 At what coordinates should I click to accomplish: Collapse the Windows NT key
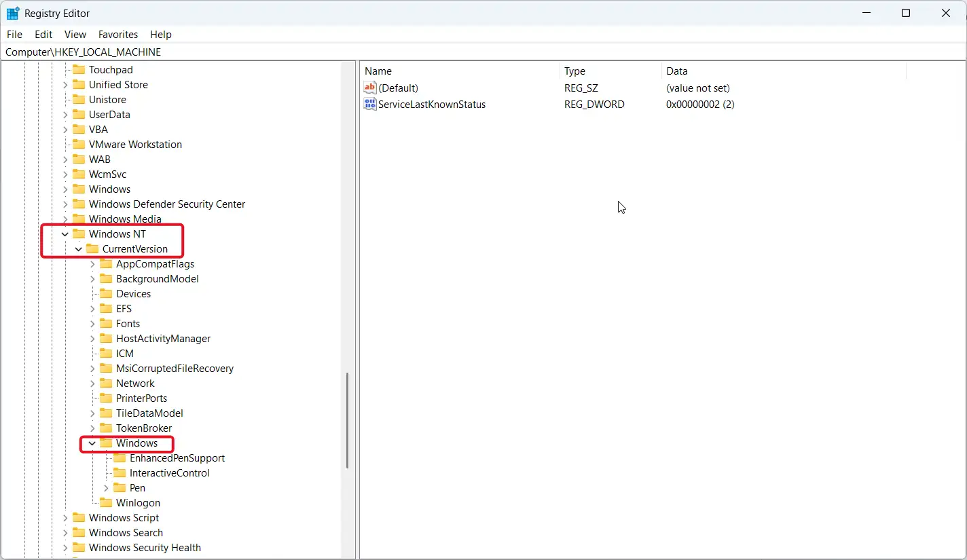65,234
